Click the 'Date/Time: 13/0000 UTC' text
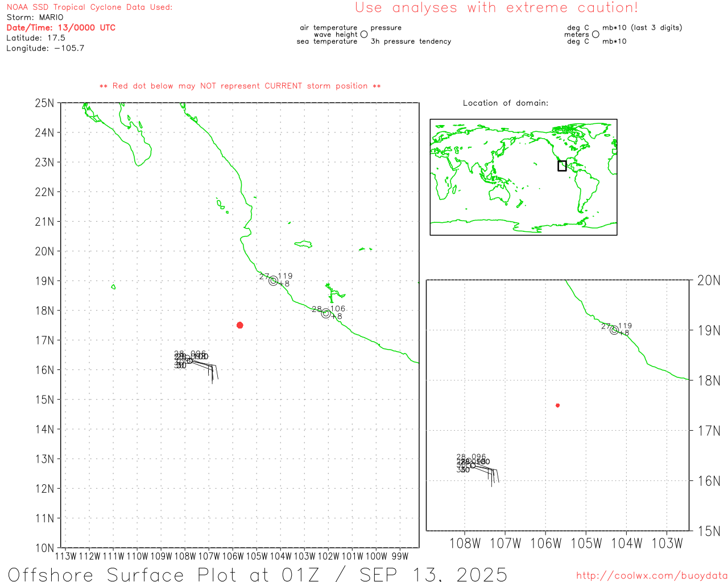The image size is (728, 582). pyautogui.click(x=61, y=28)
